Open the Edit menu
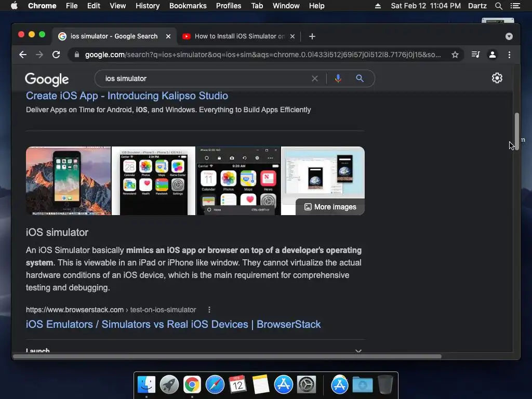Image resolution: width=532 pixels, height=399 pixels. (94, 6)
